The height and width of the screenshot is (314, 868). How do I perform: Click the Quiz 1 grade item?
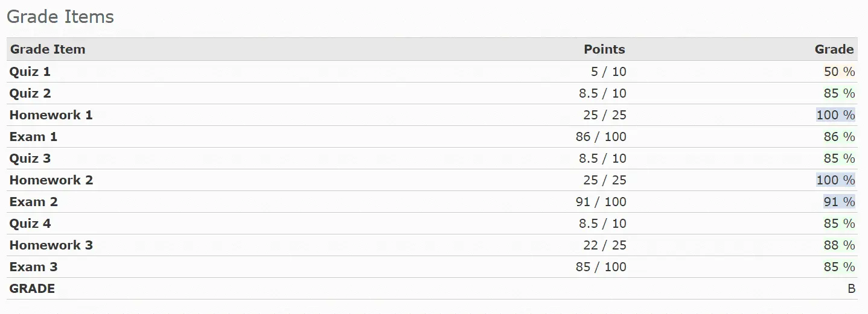(x=30, y=72)
